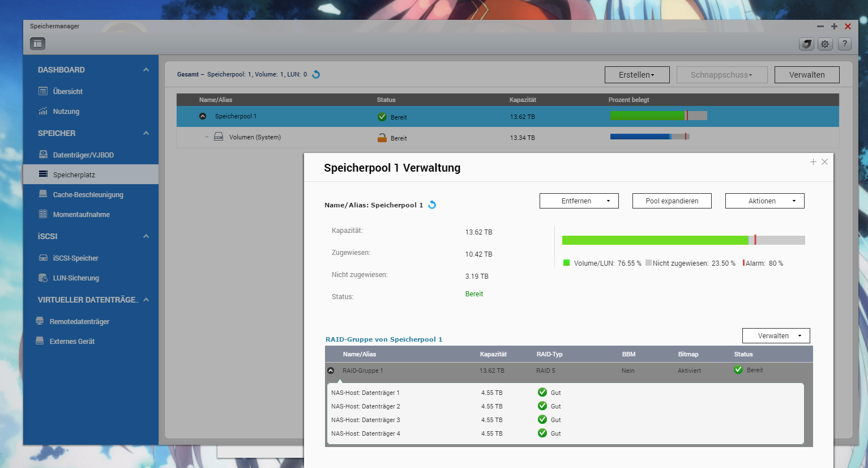
Task: Click the Remotedatenträger icon
Action: coord(39,321)
